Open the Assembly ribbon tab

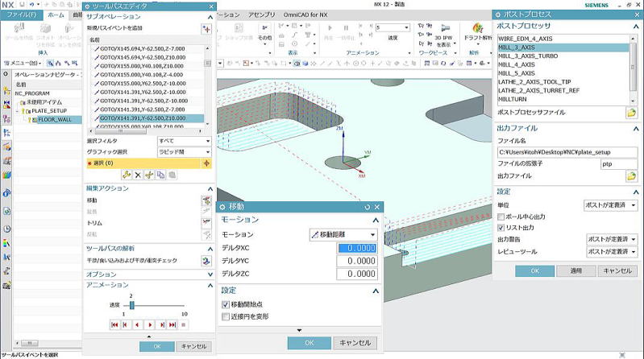(262, 14)
